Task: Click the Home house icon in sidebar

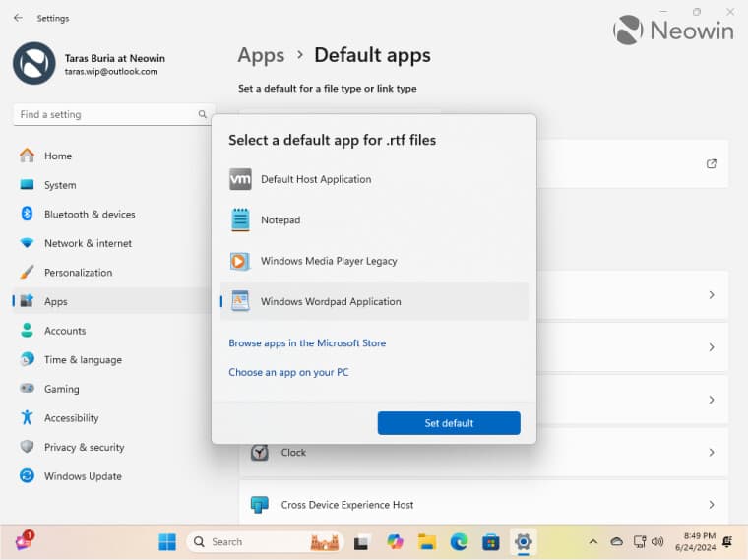Action: pyautogui.click(x=28, y=156)
